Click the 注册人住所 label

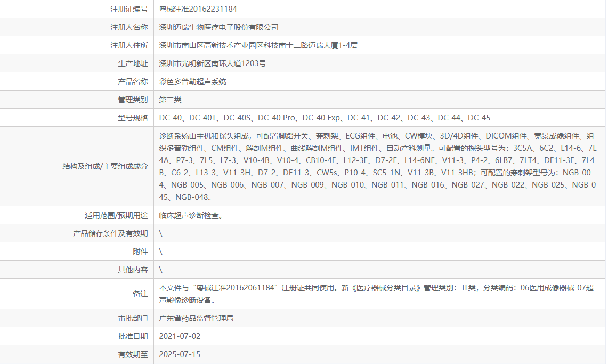point(129,45)
